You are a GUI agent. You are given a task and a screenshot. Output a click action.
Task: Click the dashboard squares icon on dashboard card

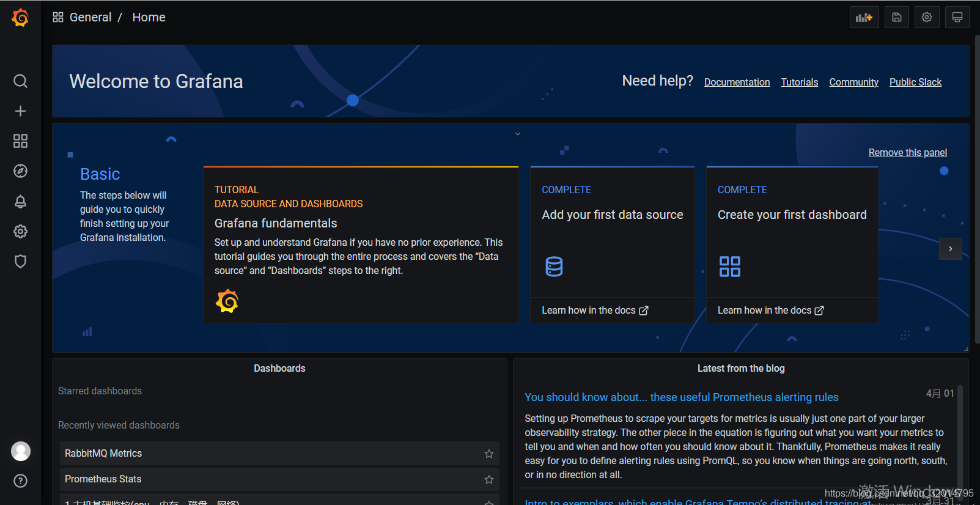(729, 267)
